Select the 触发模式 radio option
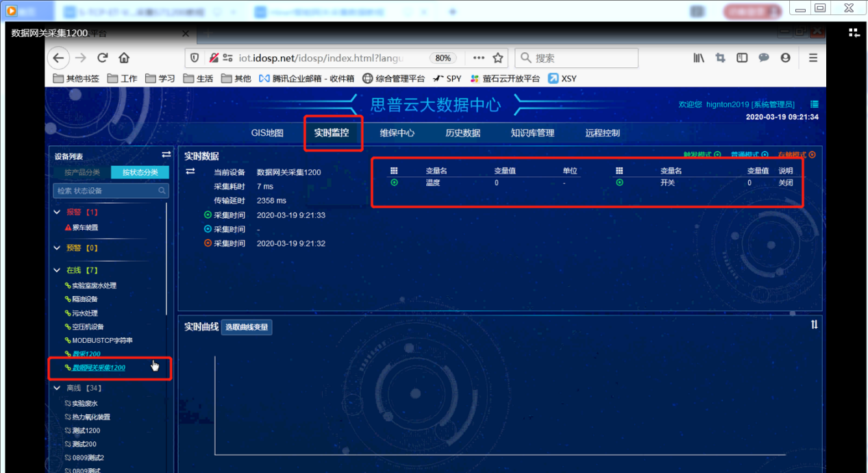The image size is (868, 473). click(x=717, y=155)
